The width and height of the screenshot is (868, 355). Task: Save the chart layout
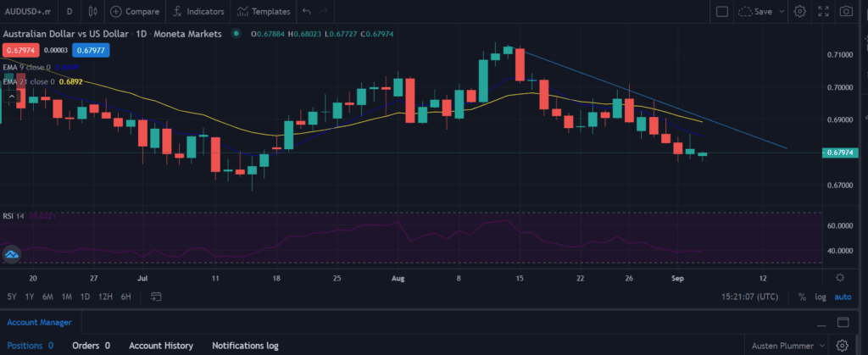click(x=756, y=11)
